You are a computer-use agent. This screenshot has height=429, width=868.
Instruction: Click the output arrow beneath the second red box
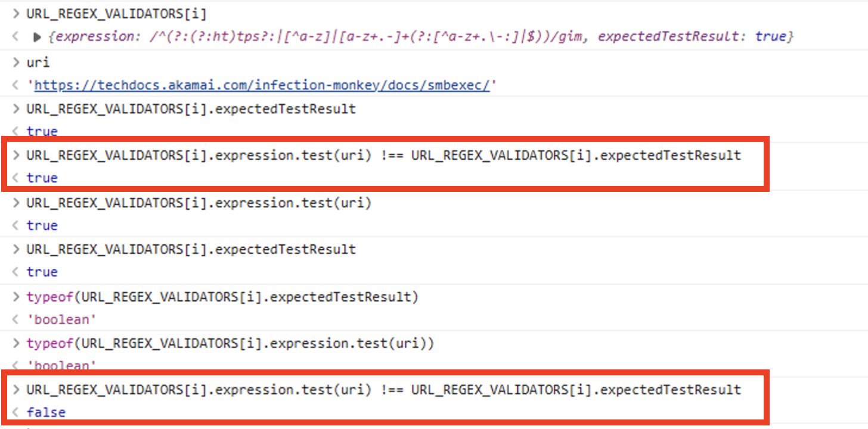[x=15, y=412]
